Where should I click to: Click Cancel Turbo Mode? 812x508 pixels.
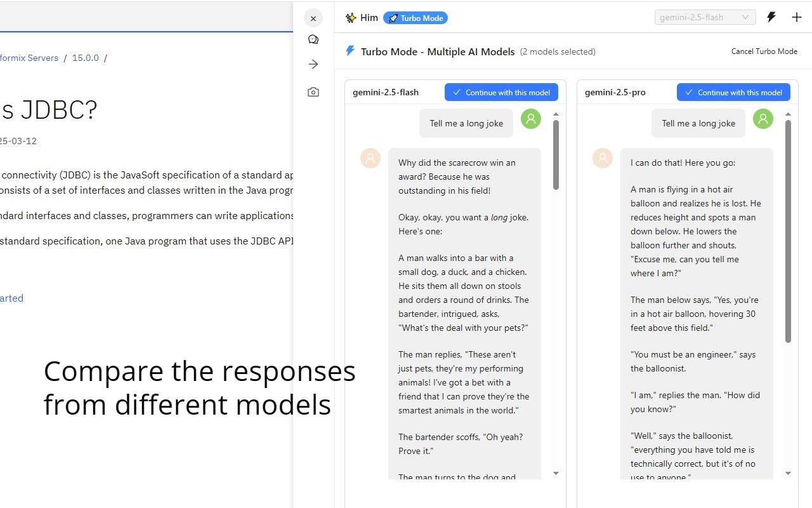coord(764,51)
